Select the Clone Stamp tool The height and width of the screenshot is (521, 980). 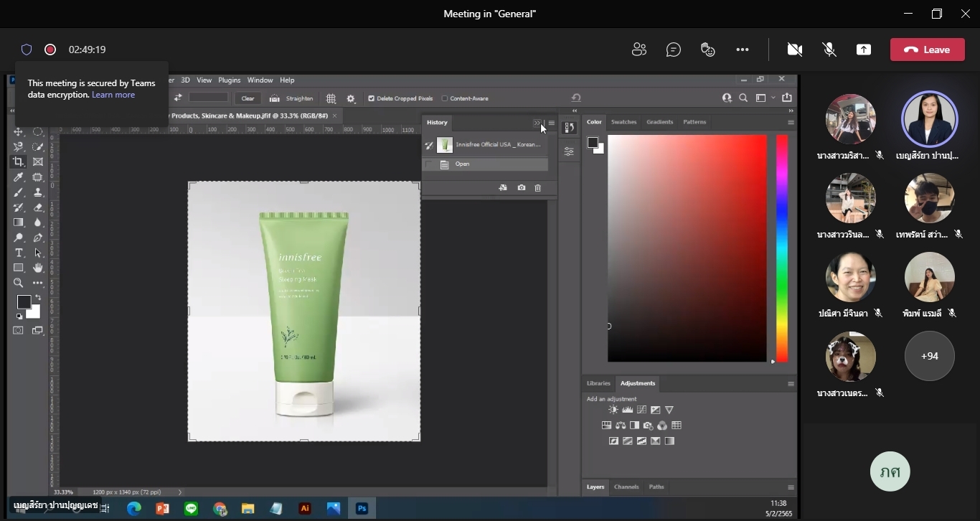38,192
